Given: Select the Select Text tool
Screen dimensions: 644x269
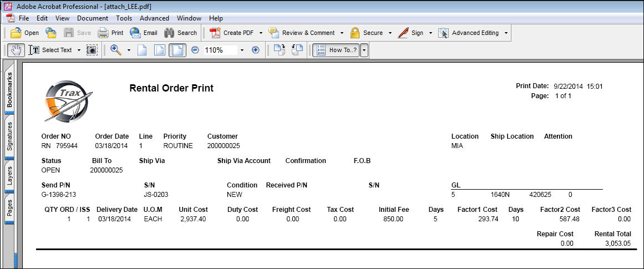Looking at the screenshot, I should click(50, 50).
